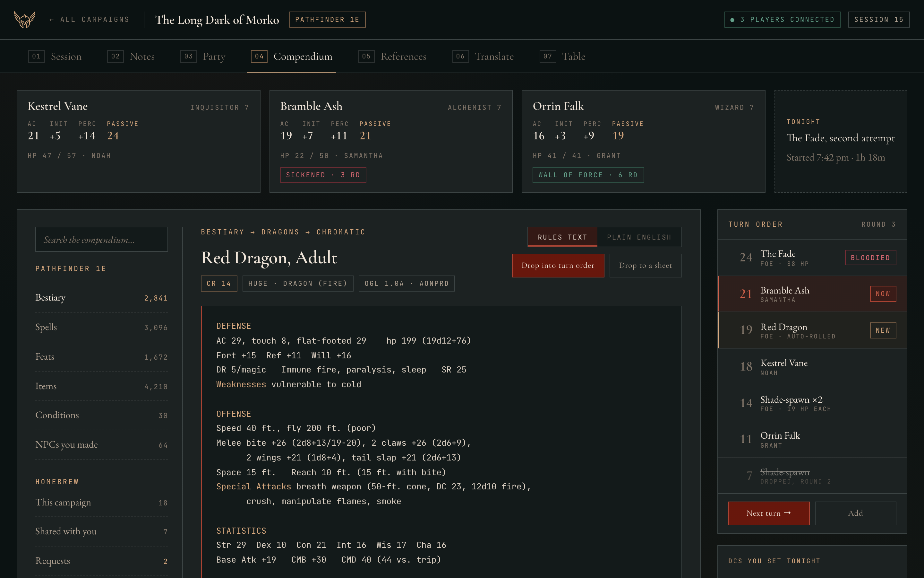Open Orrin Falk's character card
924x578 pixels.
coord(643,141)
